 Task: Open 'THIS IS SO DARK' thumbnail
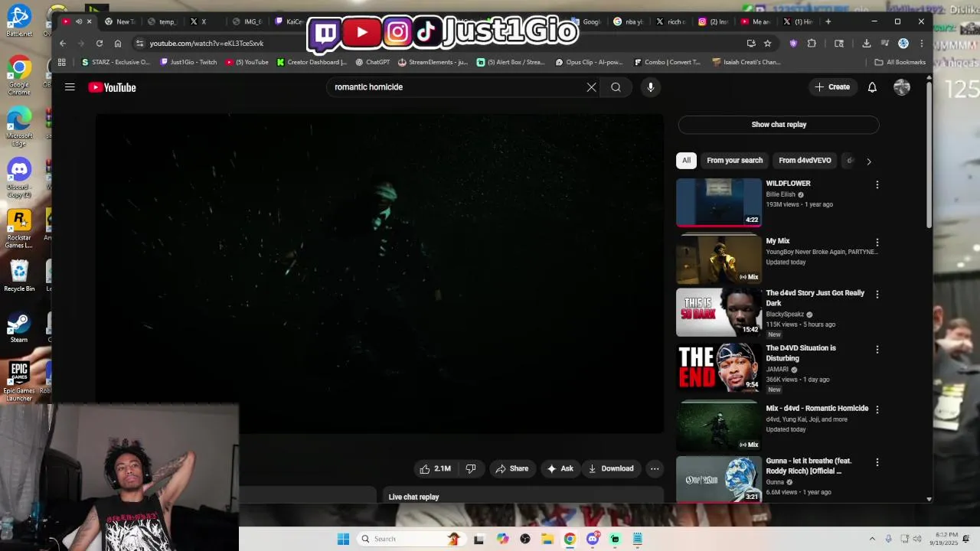719,312
